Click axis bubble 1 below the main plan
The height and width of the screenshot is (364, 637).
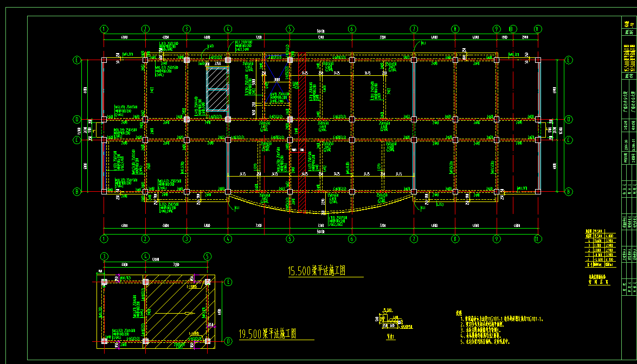click(x=104, y=239)
